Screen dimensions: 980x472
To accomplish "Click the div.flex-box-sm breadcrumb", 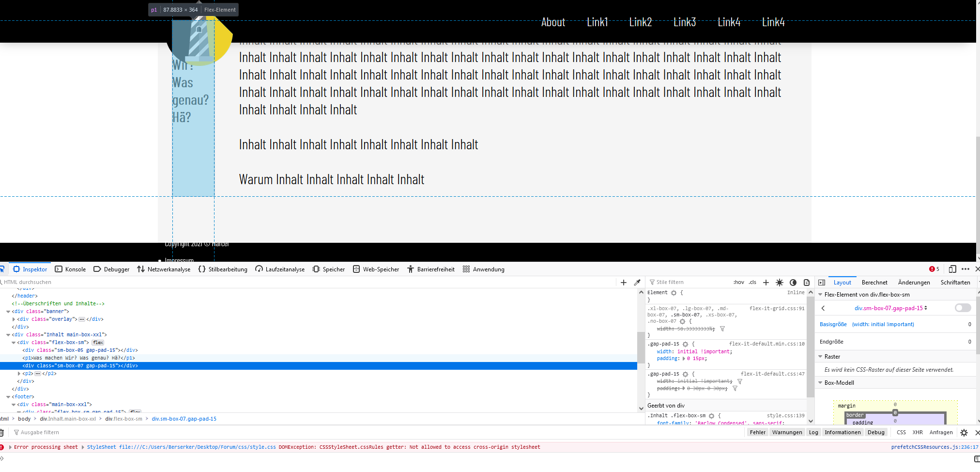I will point(124,419).
